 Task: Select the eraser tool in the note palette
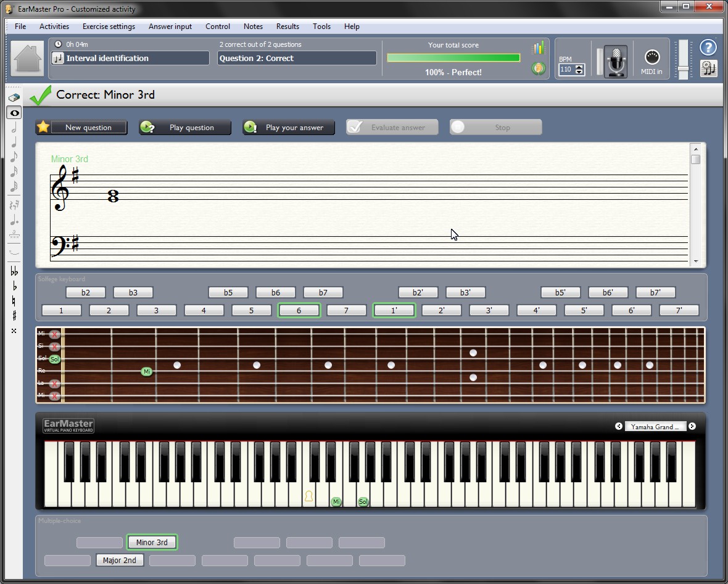coord(14,97)
